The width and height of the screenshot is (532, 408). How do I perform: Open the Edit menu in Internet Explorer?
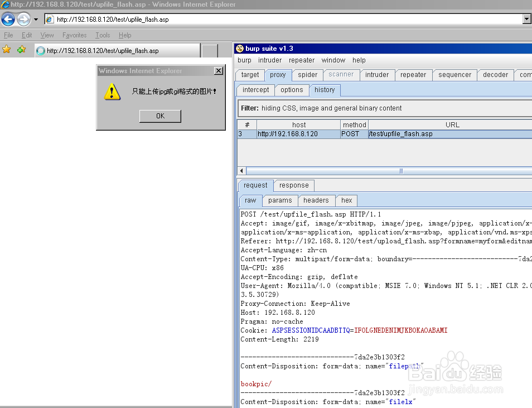coord(27,35)
